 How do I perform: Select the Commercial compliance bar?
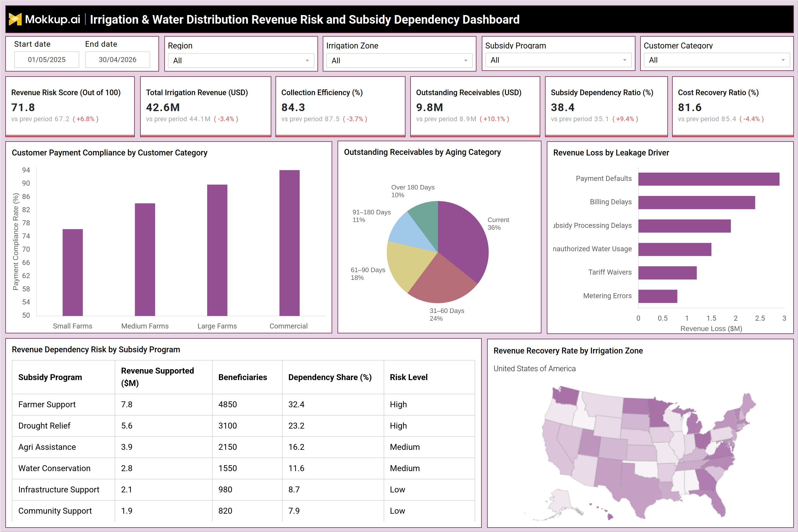289,243
